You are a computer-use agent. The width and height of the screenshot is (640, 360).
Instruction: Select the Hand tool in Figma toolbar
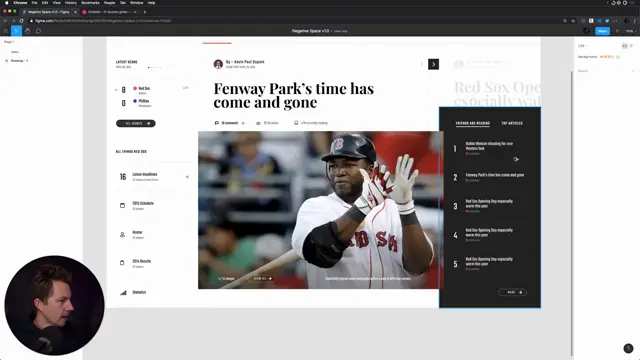(x=27, y=31)
